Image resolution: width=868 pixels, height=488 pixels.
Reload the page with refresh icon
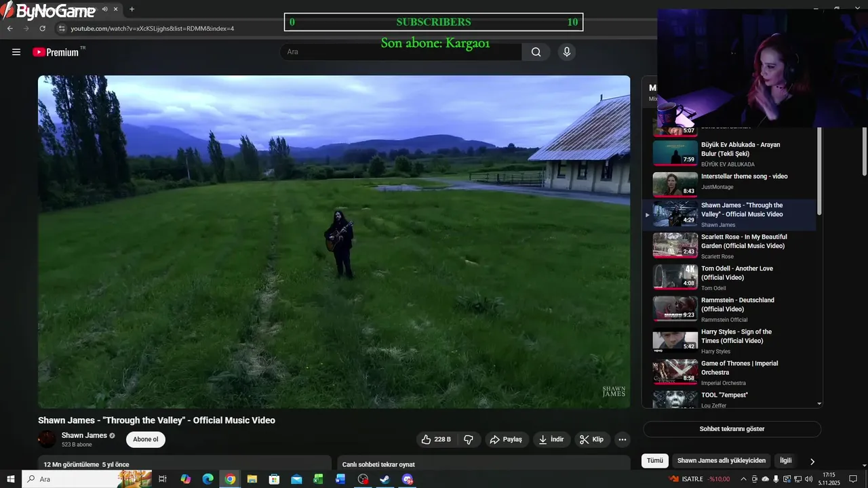click(42, 28)
